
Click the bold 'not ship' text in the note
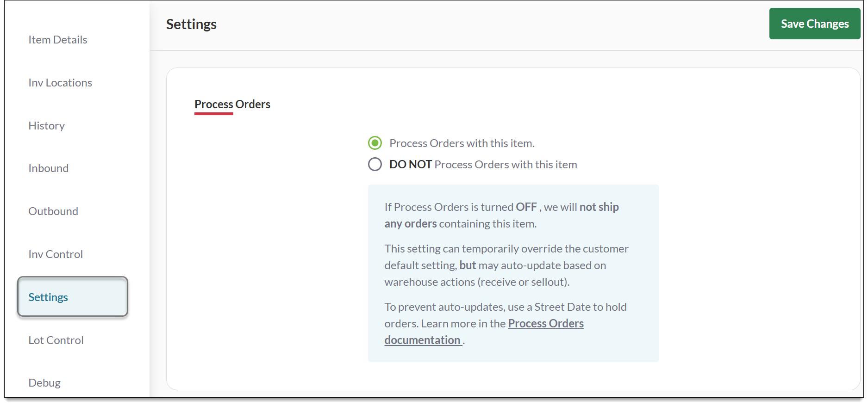[x=599, y=207]
